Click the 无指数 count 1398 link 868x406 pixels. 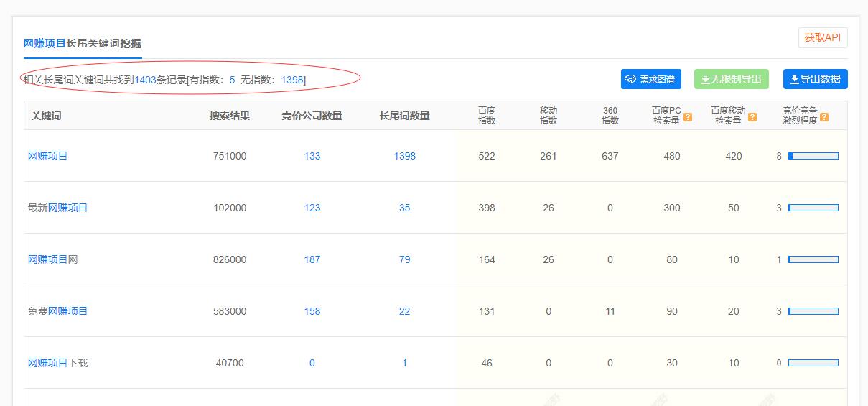(x=292, y=80)
